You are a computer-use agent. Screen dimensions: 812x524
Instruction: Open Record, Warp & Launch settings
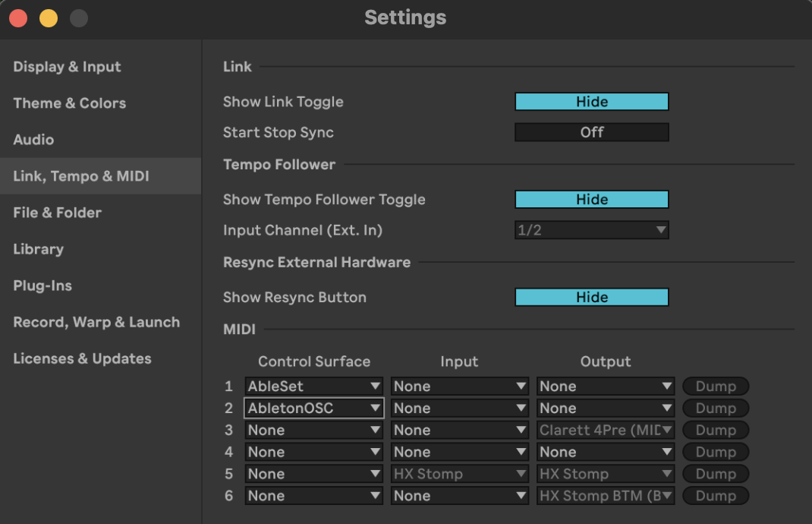tap(96, 322)
